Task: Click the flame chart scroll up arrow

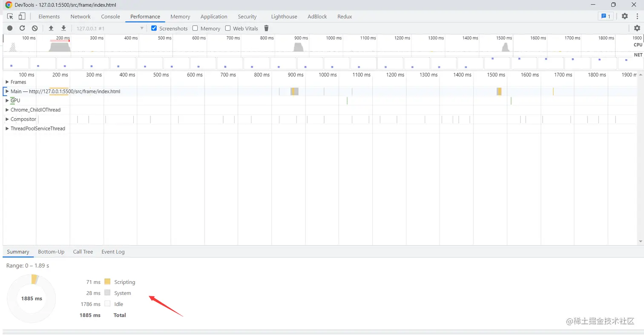Action: (640, 74)
